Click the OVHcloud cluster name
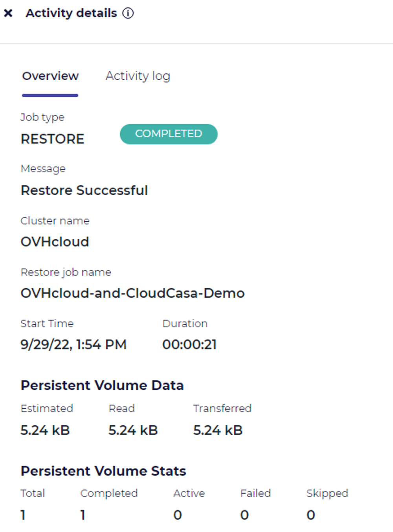 coord(55,242)
